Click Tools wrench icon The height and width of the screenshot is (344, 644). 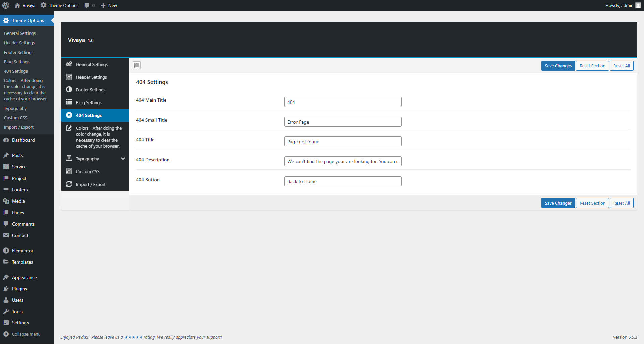(x=6, y=312)
